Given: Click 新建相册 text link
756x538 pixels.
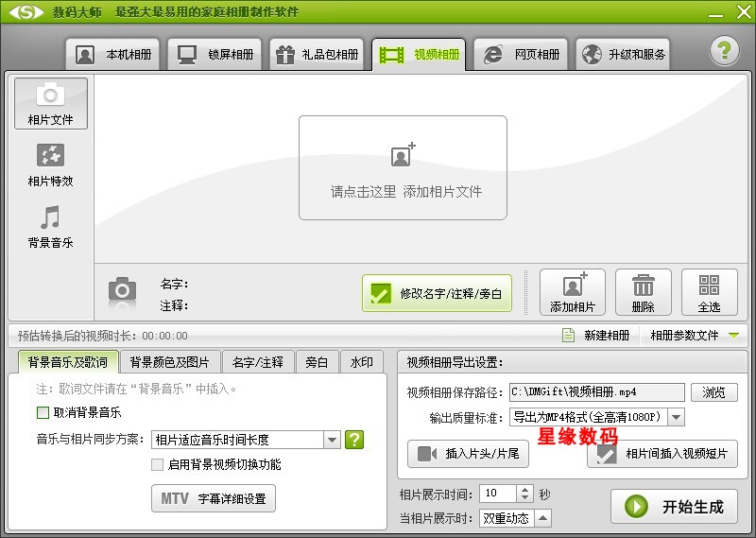Looking at the screenshot, I should coord(607,335).
